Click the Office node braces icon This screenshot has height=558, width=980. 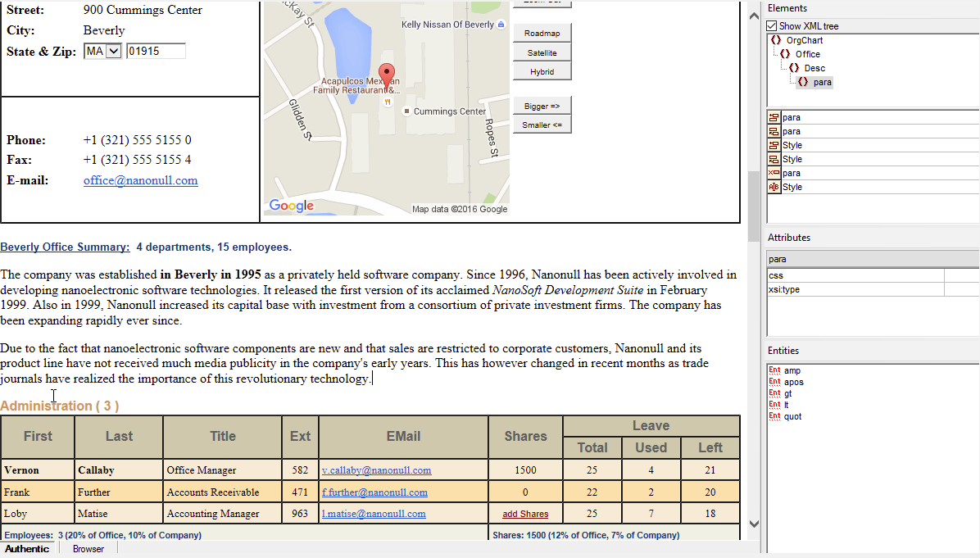[785, 54]
